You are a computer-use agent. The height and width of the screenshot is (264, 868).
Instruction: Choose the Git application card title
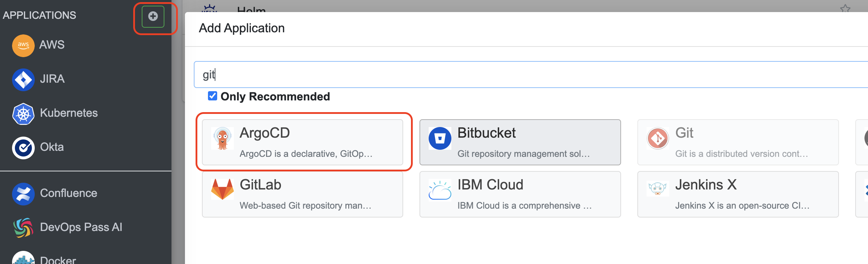tap(684, 133)
